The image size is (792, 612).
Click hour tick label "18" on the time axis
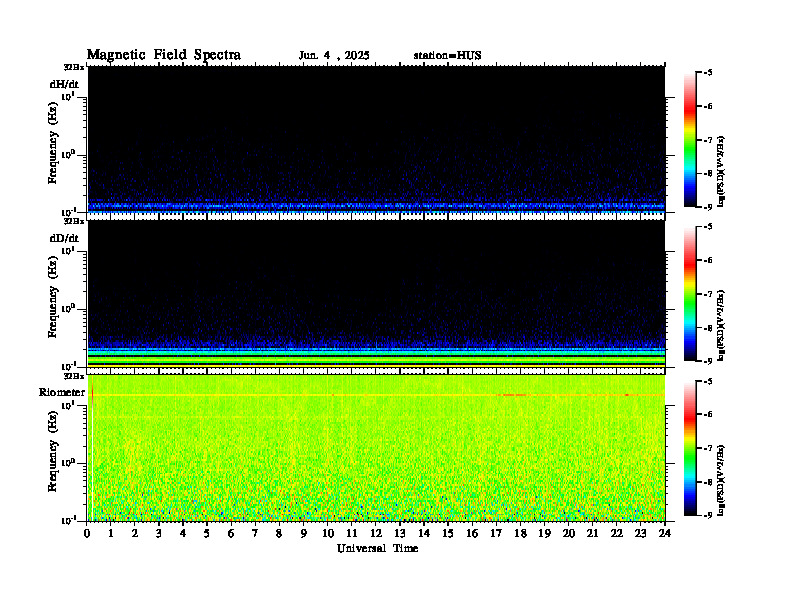(x=520, y=533)
